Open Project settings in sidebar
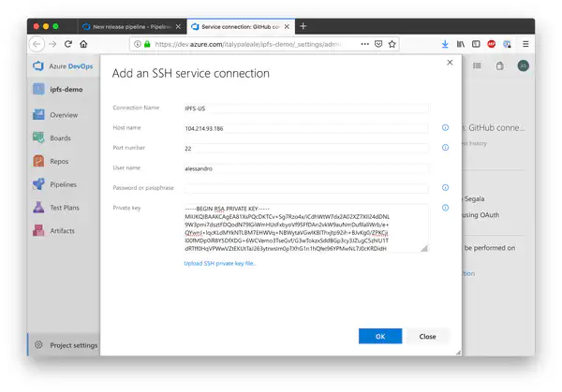Screen dimensions: 562x392 click(x=73, y=345)
